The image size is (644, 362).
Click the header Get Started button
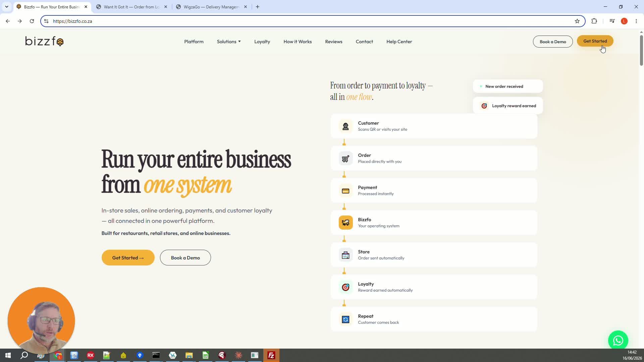coord(595,41)
